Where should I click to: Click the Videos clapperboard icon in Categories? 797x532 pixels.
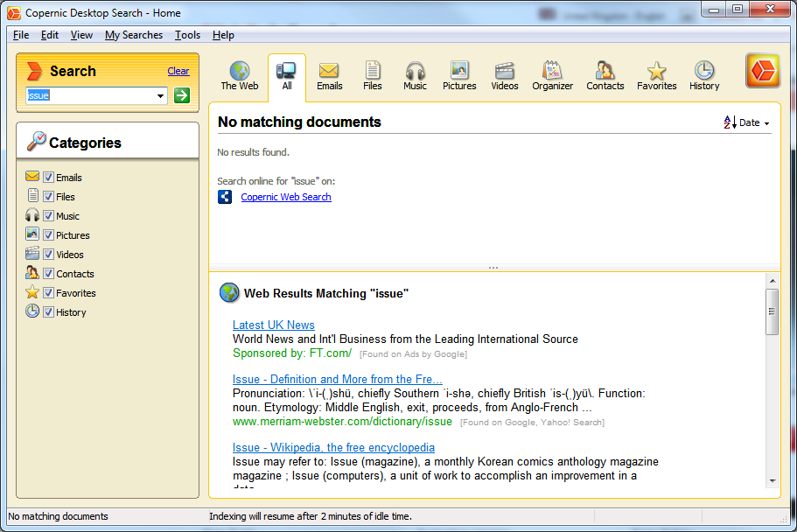(32, 253)
